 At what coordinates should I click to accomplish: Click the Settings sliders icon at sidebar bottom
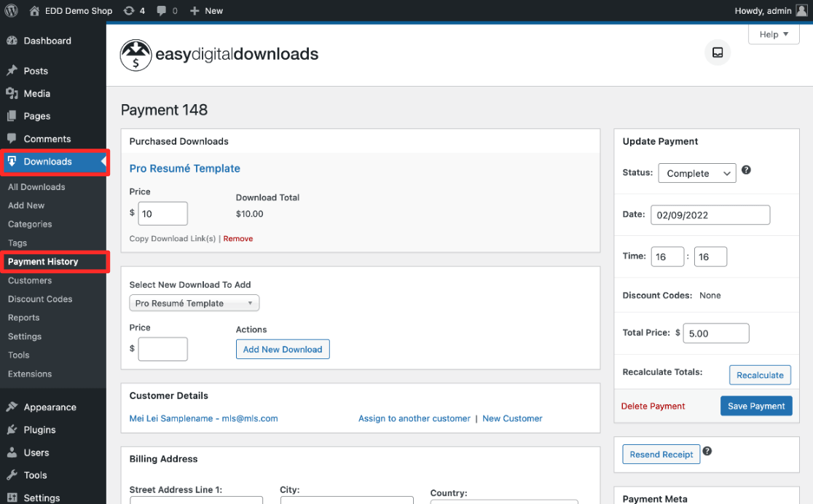pos(12,497)
